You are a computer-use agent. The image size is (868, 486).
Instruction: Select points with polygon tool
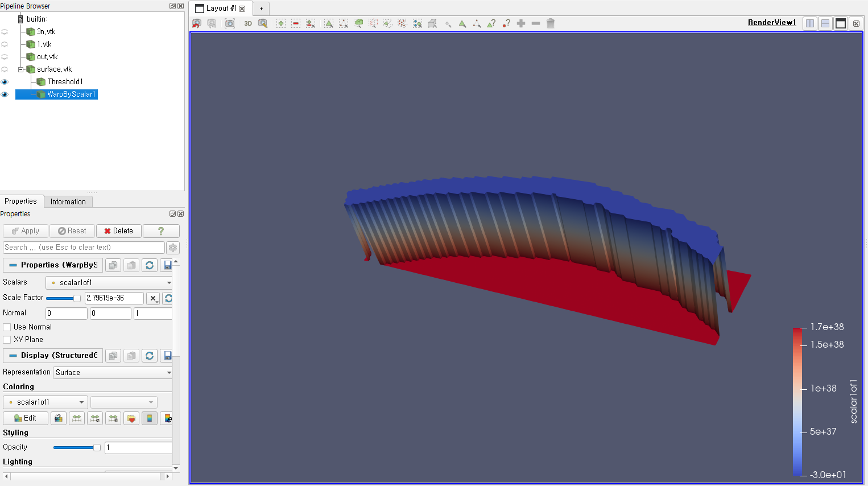403,23
